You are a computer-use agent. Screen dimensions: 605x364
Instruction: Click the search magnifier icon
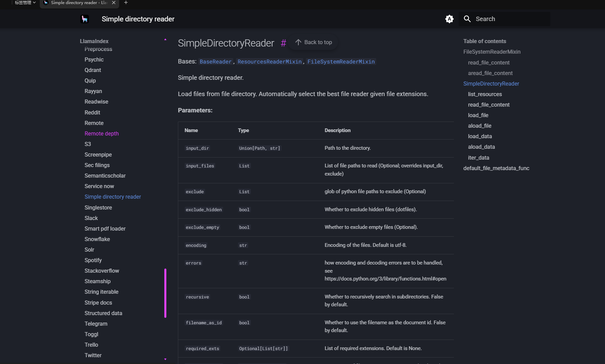click(467, 19)
